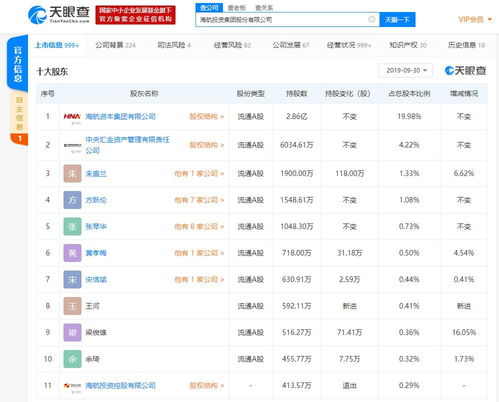Select the 退出 status cell in row 11

[x=350, y=386]
